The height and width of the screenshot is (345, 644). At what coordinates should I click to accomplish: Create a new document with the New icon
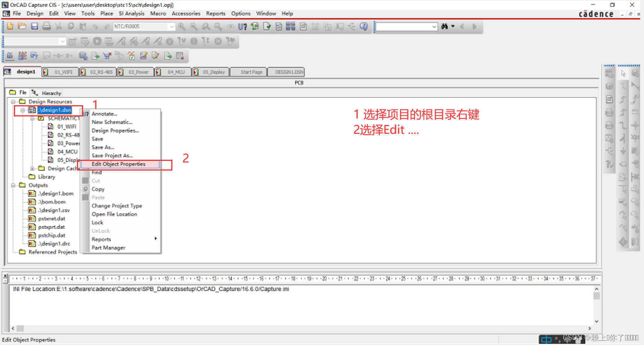(x=10, y=26)
